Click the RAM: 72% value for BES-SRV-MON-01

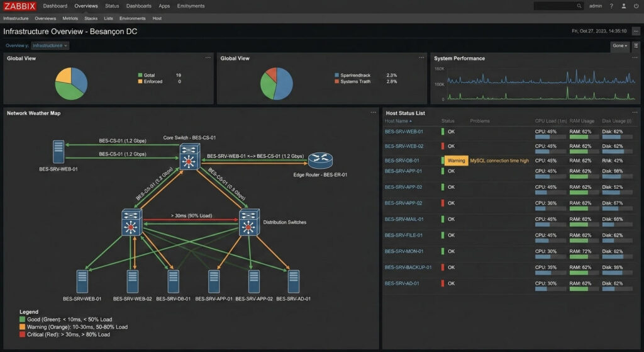[580, 251]
